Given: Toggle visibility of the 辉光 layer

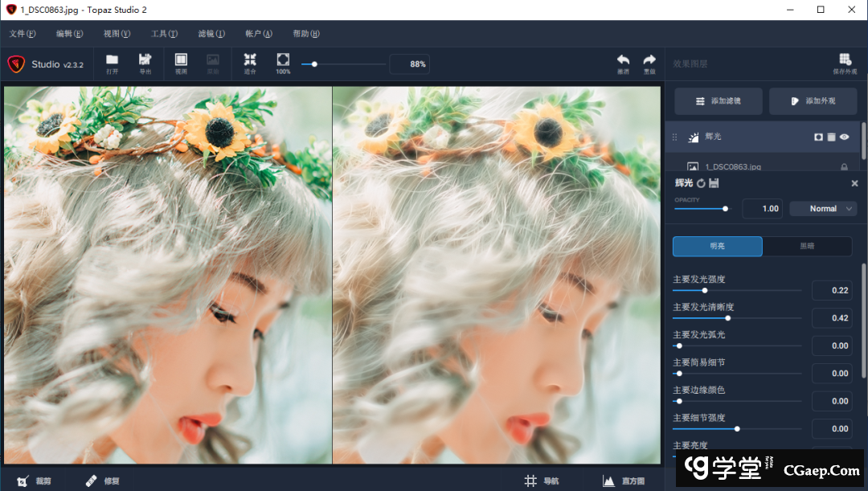Looking at the screenshot, I should tap(845, 137).
